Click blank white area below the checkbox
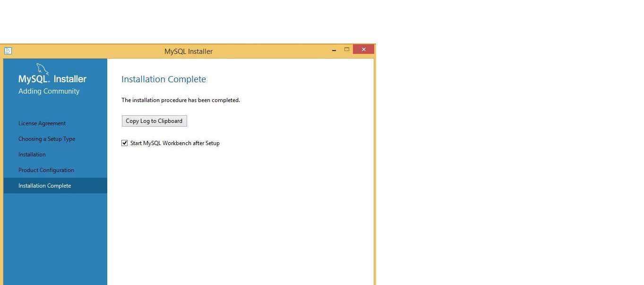The height and width of the screenshot is (285, 644). tap(240, 213)
